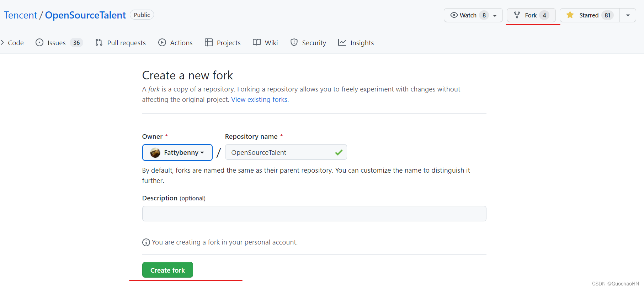Click the yellow star icon
This screenshot has width=644, height=289.
coord(570,15)
